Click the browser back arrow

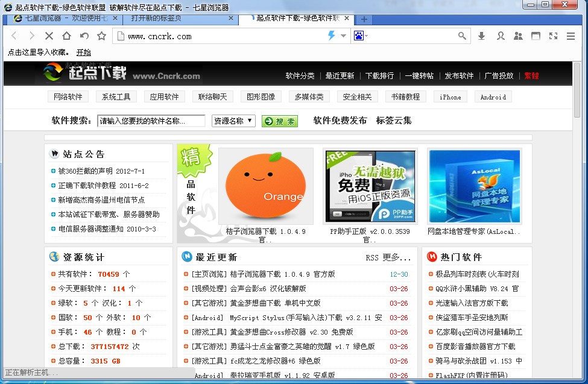tap(14, 36)
